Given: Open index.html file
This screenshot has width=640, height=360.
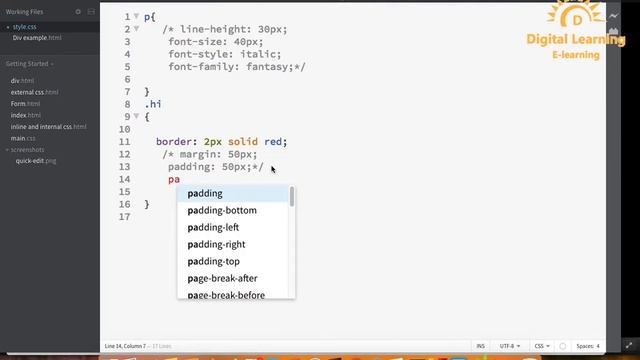Looking at the screenshot, I should [x=26, y=115].
